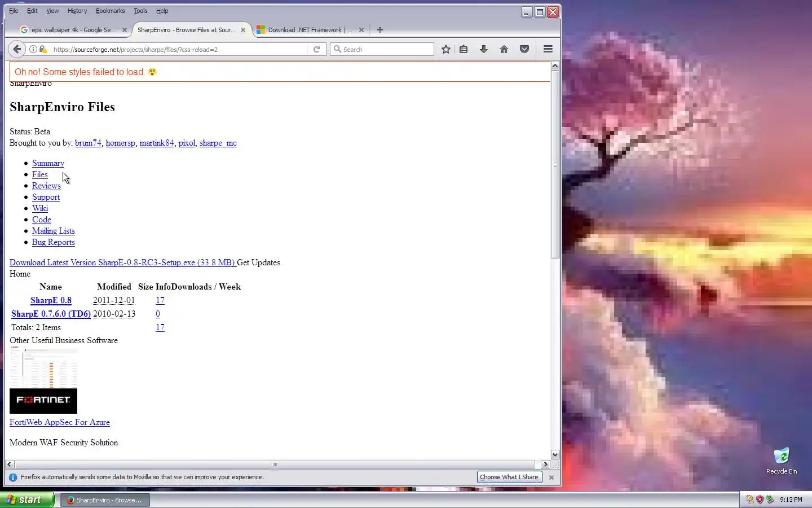
Task: Open the Mailing Lists link
Action: pyautogui.click(x=54, y=231)
